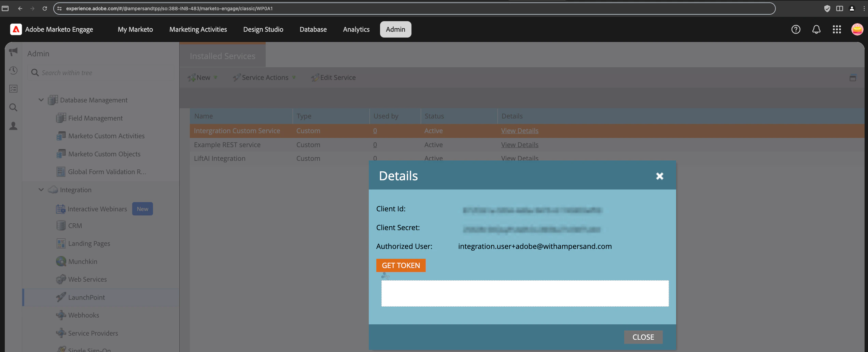Image resolution: width=868 pixels, height=352 pixels.
Task: Collapse the Database Management node
Action: pyautogui.click(x=41, y=100)
